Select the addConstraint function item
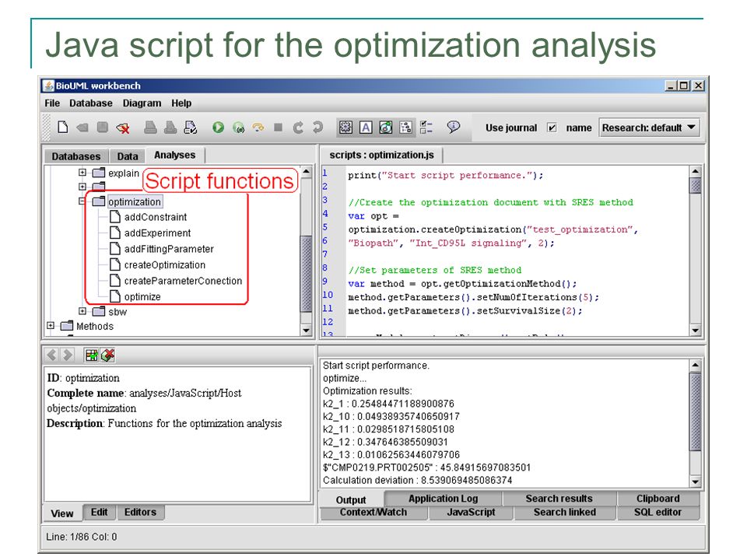The width and height of the screenshot is (747, 560). pyautogui.click(x=148, y=217)
